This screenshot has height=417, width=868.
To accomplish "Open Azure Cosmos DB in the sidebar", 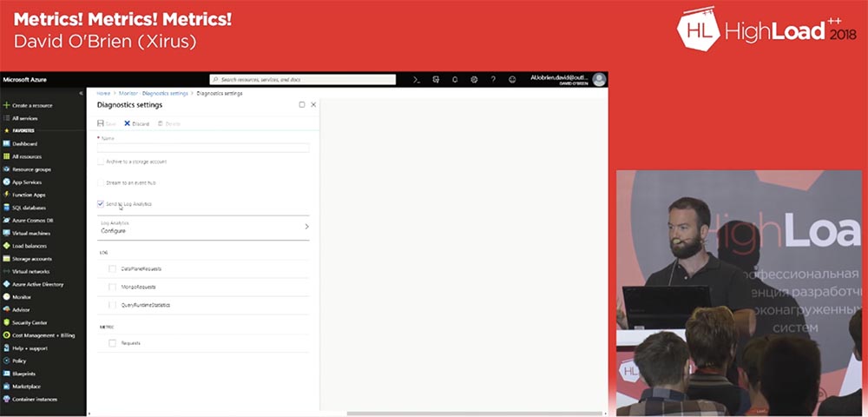I will pos(31,221).
